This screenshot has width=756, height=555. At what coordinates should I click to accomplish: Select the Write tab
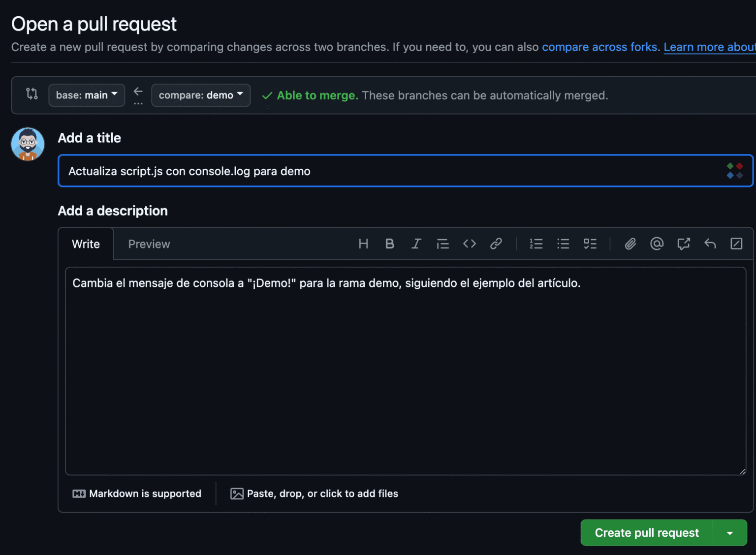coord(86,244)
